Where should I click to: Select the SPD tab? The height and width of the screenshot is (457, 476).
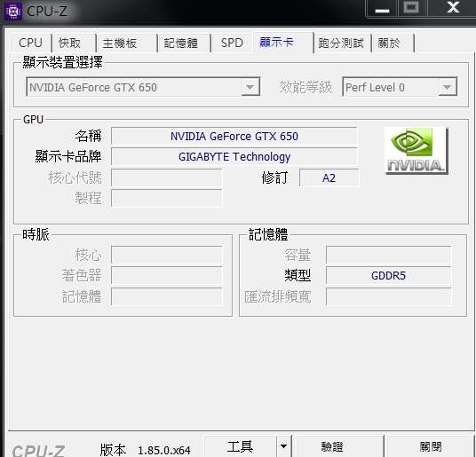[232, 43]
